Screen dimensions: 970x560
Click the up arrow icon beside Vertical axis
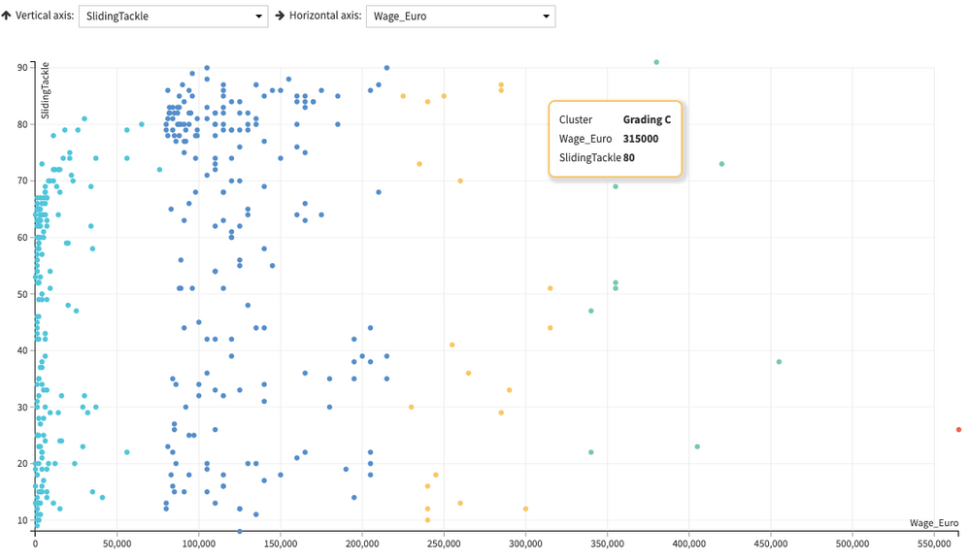point(7,16)
